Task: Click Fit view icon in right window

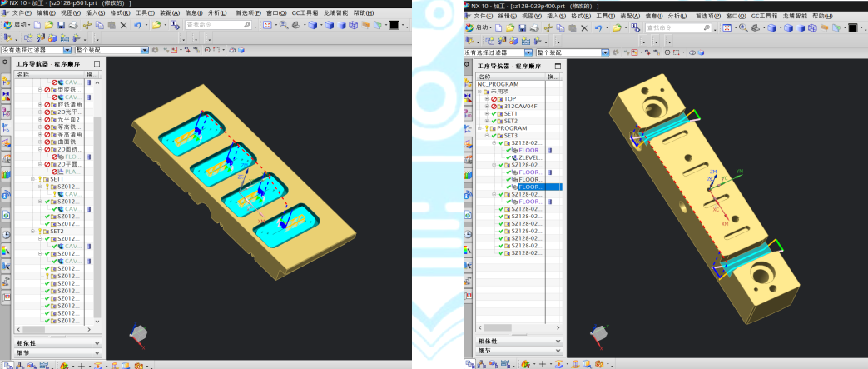Action: click(727, 28)
